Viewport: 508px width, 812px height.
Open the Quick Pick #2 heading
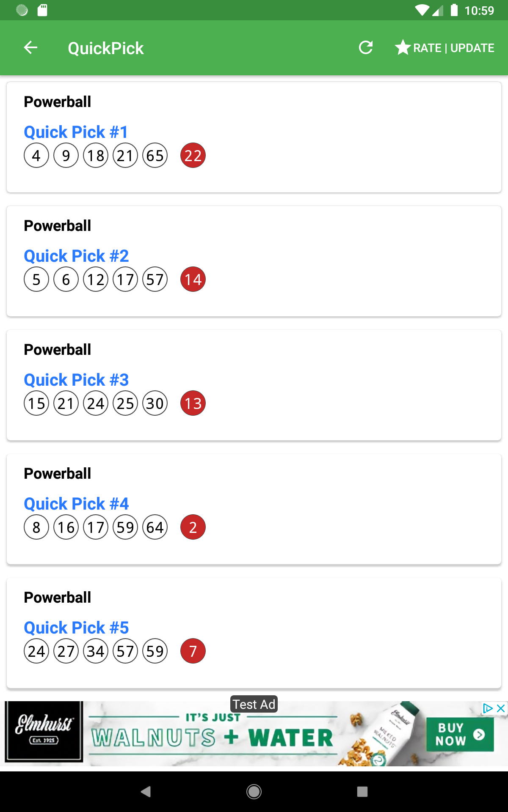pos(76,256)
